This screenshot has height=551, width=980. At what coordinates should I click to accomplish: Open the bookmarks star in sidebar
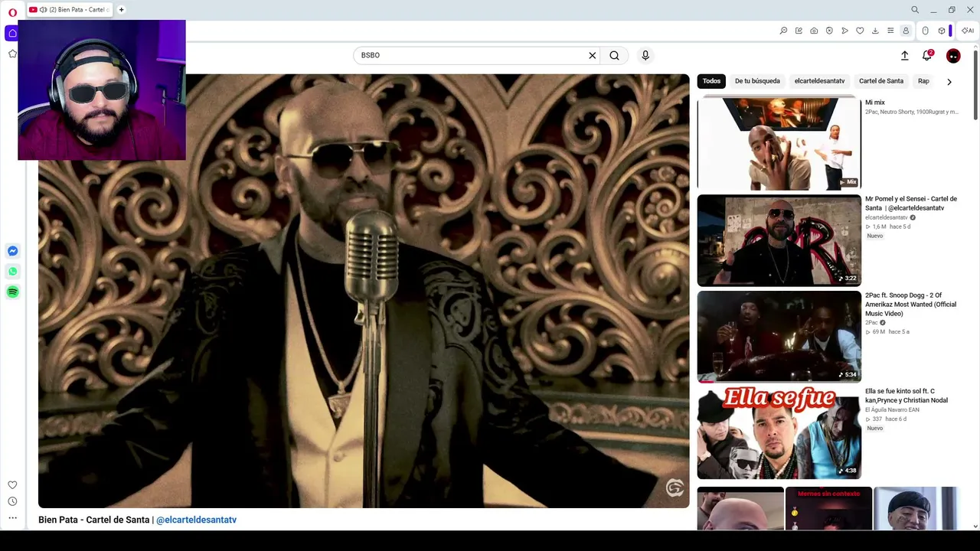(12, 54)
